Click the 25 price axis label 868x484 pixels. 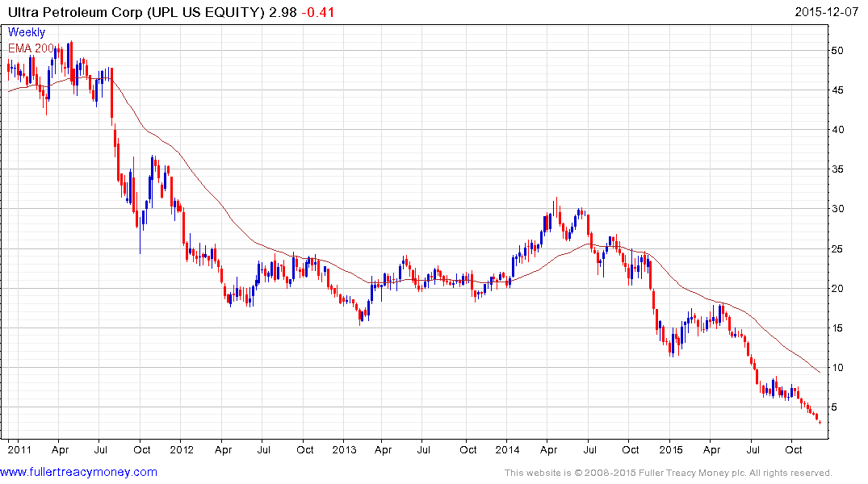click(837, 249)
